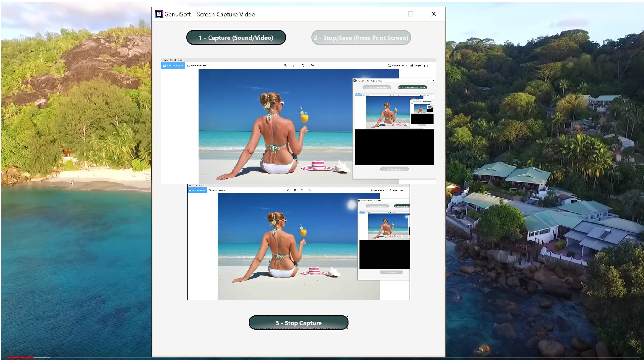Viewport: 644px width, 362px height.
Task: Click trash delete icon in upper preview
Action: [294, 66]
